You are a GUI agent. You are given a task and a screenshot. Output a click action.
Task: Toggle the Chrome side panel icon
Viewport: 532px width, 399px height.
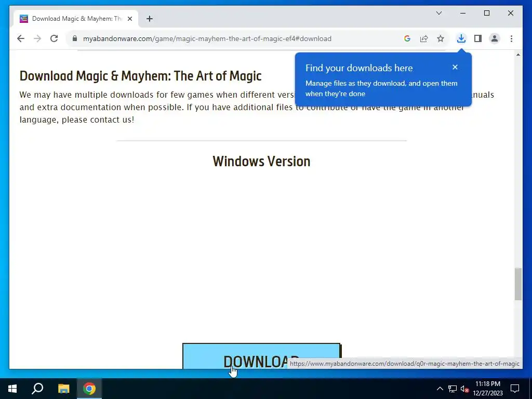478,38
